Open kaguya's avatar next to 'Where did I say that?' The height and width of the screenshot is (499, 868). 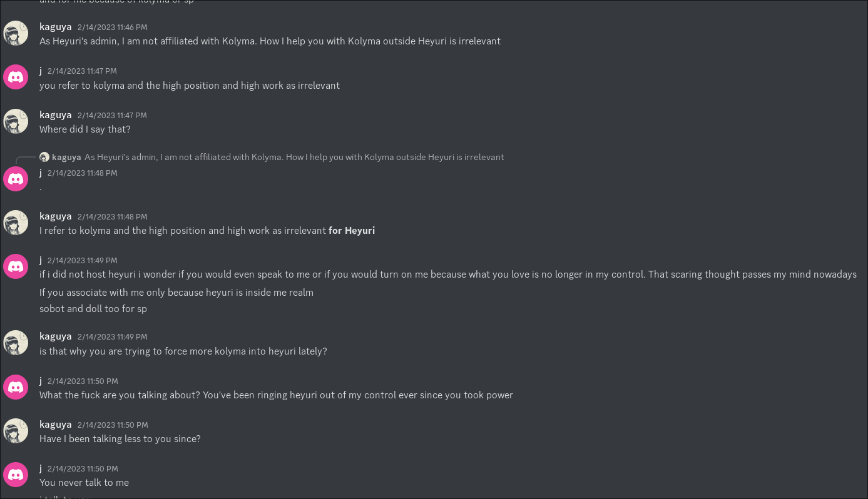pyautogui.click(x=16, y=122)
